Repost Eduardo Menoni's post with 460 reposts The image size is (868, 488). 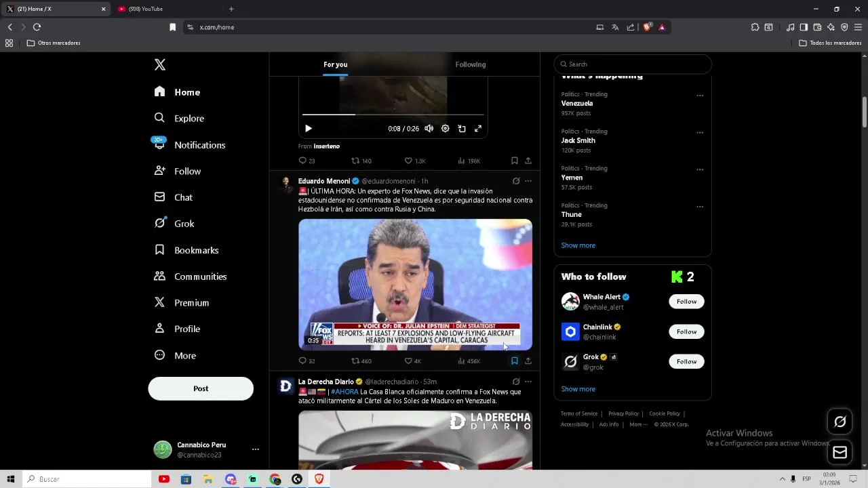click(x=361, y=361)
